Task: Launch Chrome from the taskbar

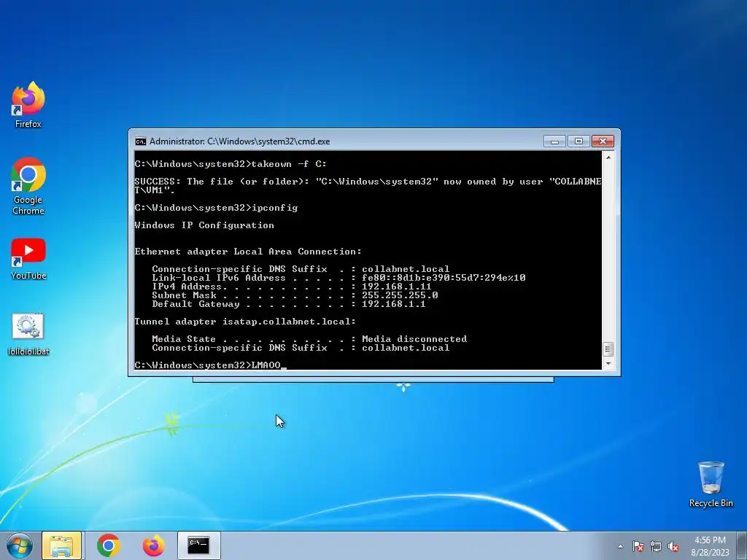Action: [109, 545]
